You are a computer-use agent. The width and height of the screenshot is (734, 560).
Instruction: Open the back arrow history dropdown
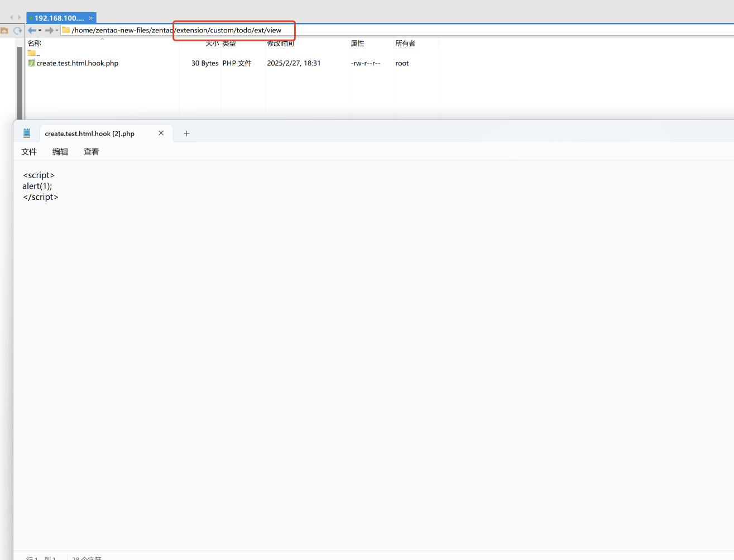pyautogui.click(x=40, y=30)
